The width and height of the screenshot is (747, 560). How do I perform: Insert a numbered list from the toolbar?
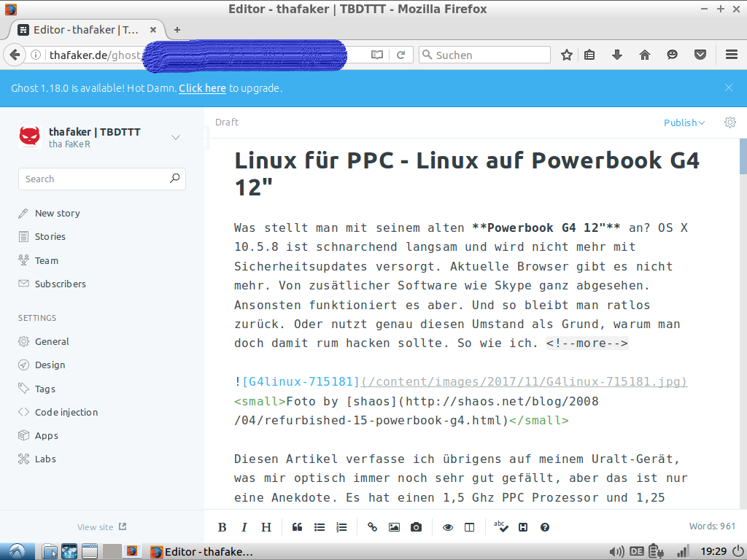pos(341,527)
